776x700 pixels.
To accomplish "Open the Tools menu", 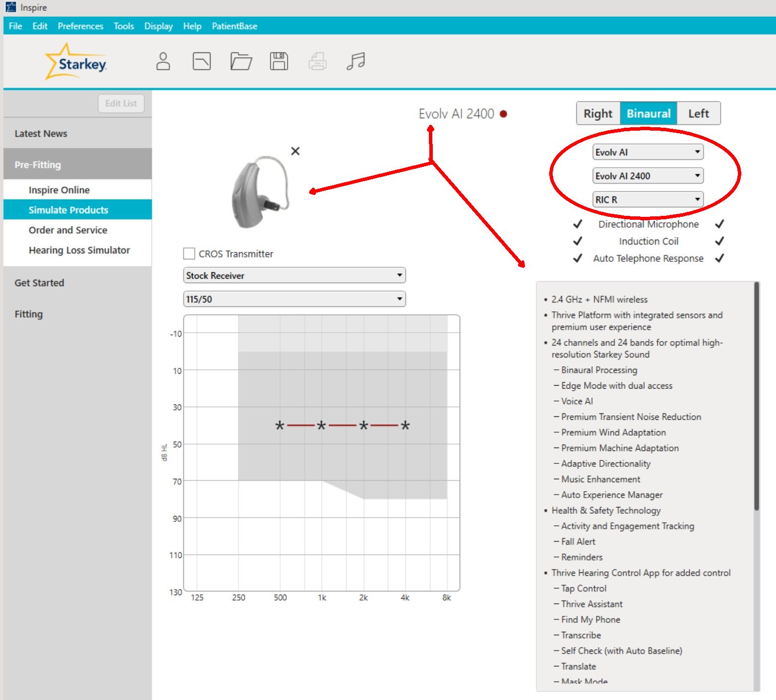I will [124, 26].
